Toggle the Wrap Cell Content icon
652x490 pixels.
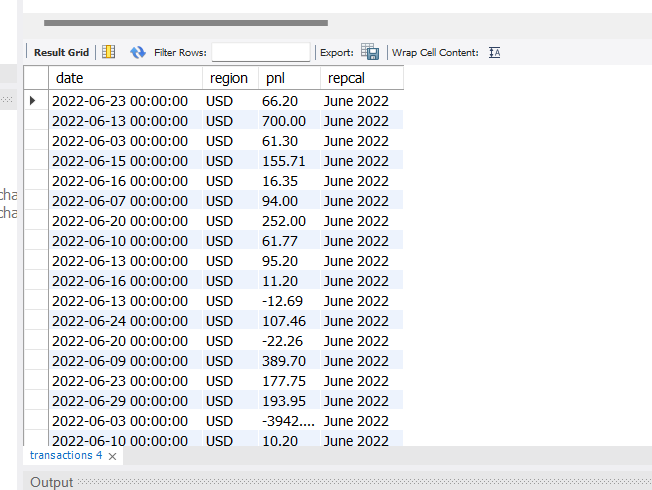[494, 52]
